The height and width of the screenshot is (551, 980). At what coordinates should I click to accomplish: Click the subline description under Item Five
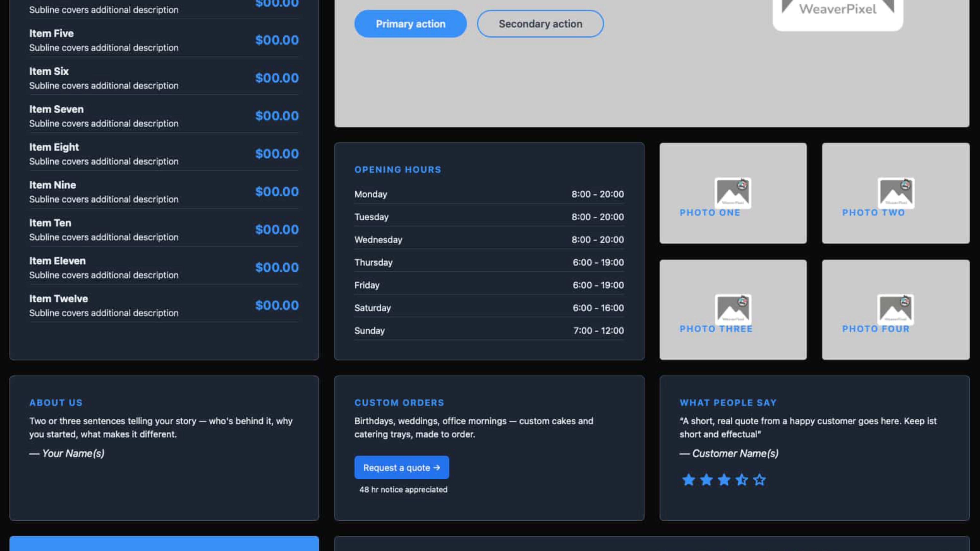pos(104,48)
